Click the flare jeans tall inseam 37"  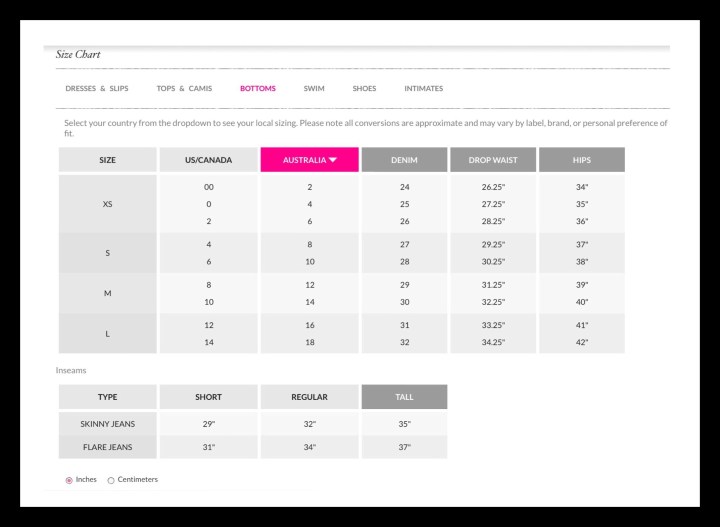tap(405, 447)
